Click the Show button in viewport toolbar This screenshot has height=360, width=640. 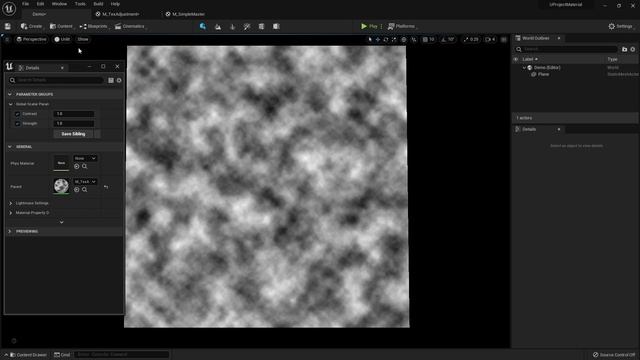pos(83,40)
